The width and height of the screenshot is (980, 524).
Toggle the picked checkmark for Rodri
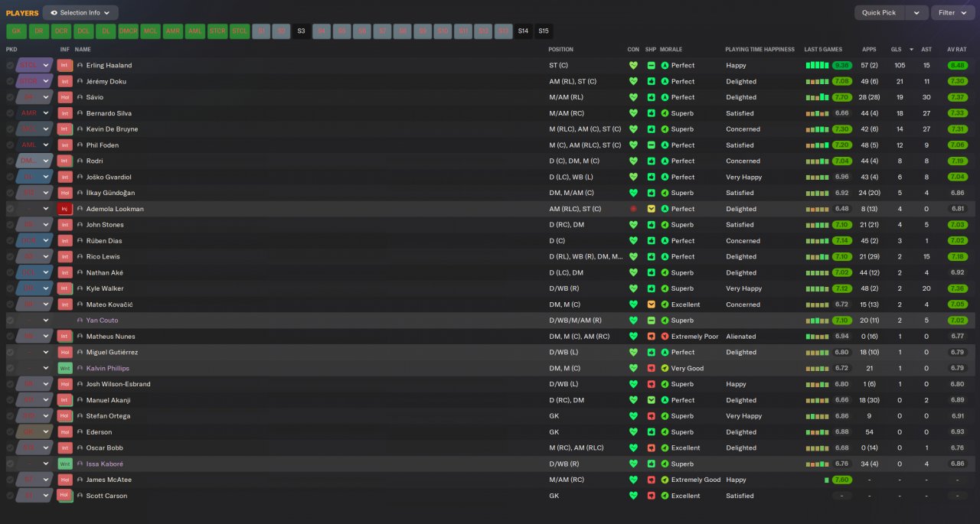[x=10, y=161]
